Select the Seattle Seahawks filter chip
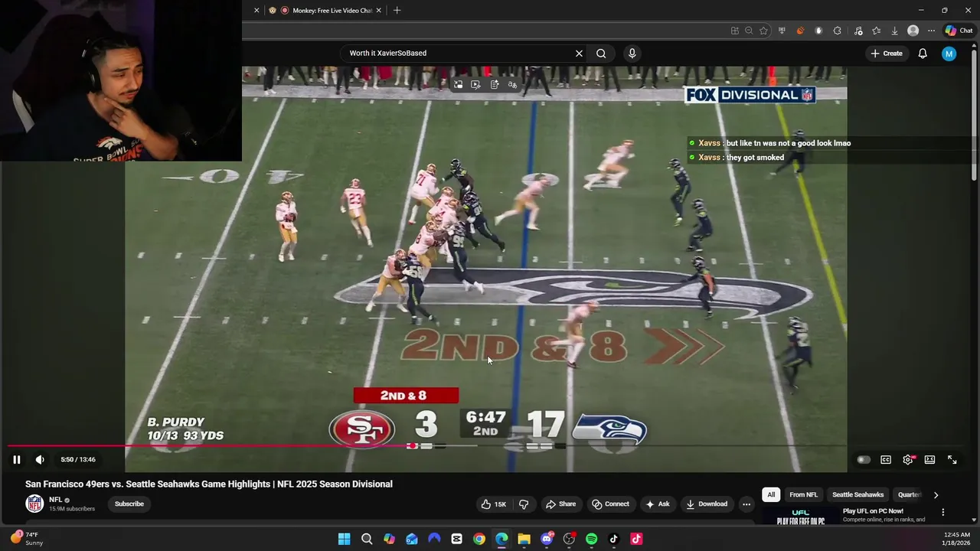Screen dimensions: 980x551 (857, 495)
